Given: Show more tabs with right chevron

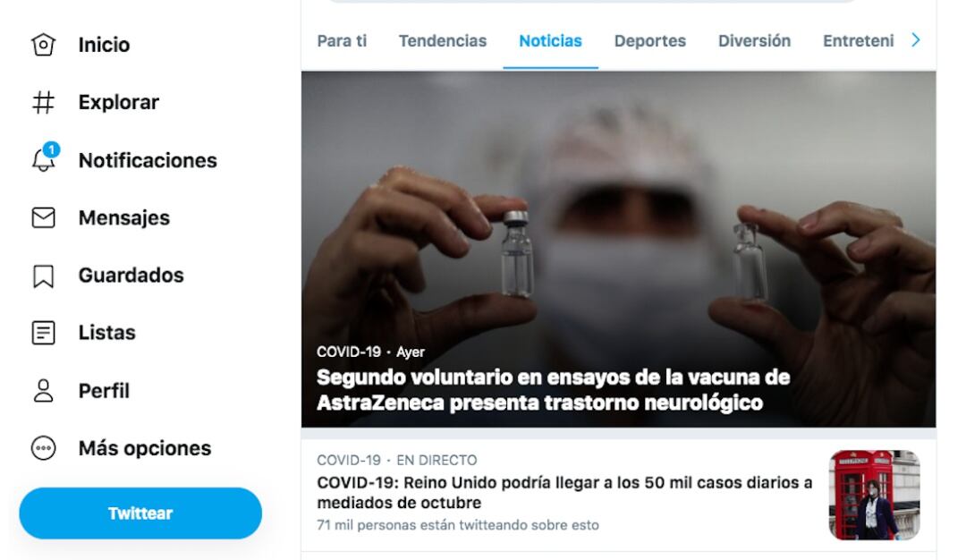Looking at the screenshot, I should pyautogui.click(x=916, y=40).
